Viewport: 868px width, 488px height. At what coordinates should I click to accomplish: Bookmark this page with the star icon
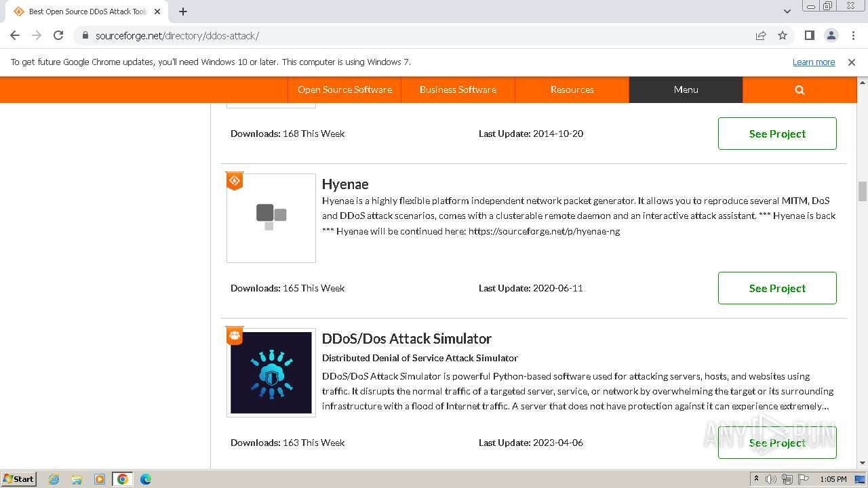click(783, 35)
